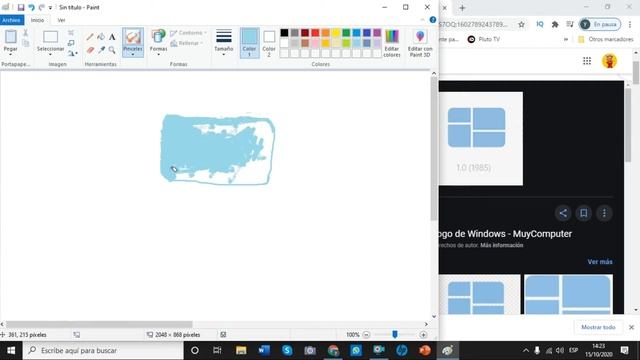The width and height of the screenshot is (640, 360).
Task: Open the Contorno outline dropdown
Action: pos(189,33)
